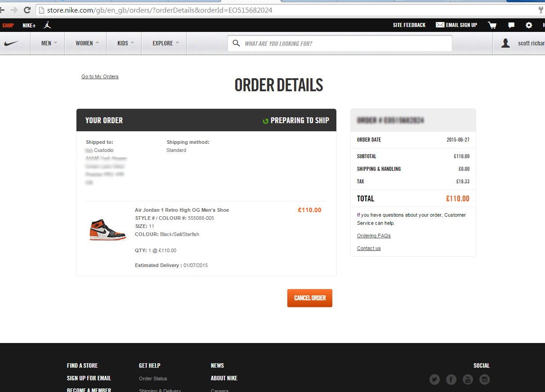The image size is (545, 392).
Task: Click the Air Jordan shoe thumbnail
Action: tap(108, 230)
